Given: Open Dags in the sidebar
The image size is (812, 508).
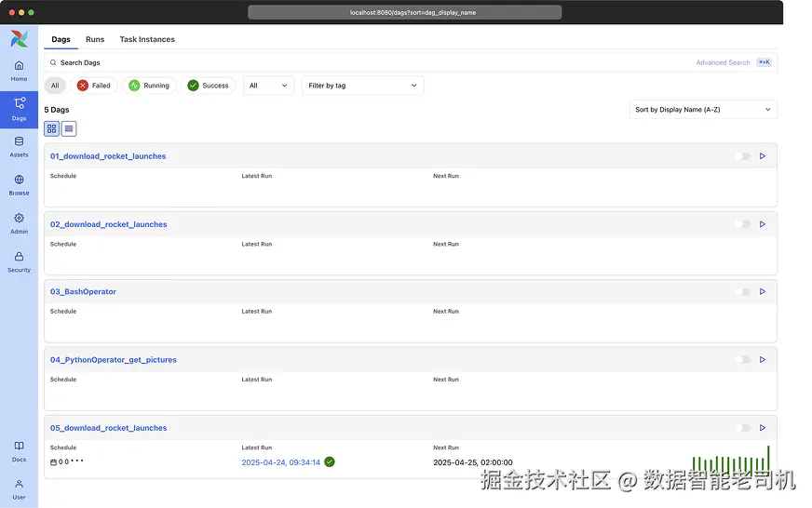Looking at the screenshot, I should coord(19,109).
